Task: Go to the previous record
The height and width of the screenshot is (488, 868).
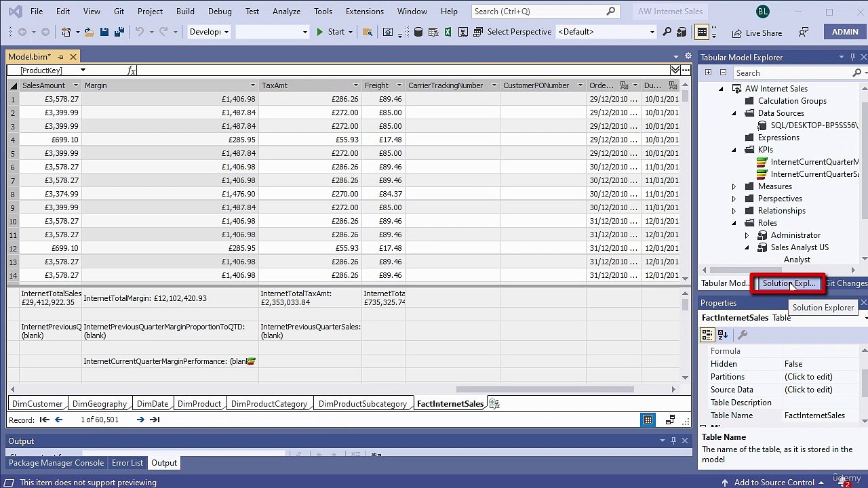Action: tap(58, 420)
